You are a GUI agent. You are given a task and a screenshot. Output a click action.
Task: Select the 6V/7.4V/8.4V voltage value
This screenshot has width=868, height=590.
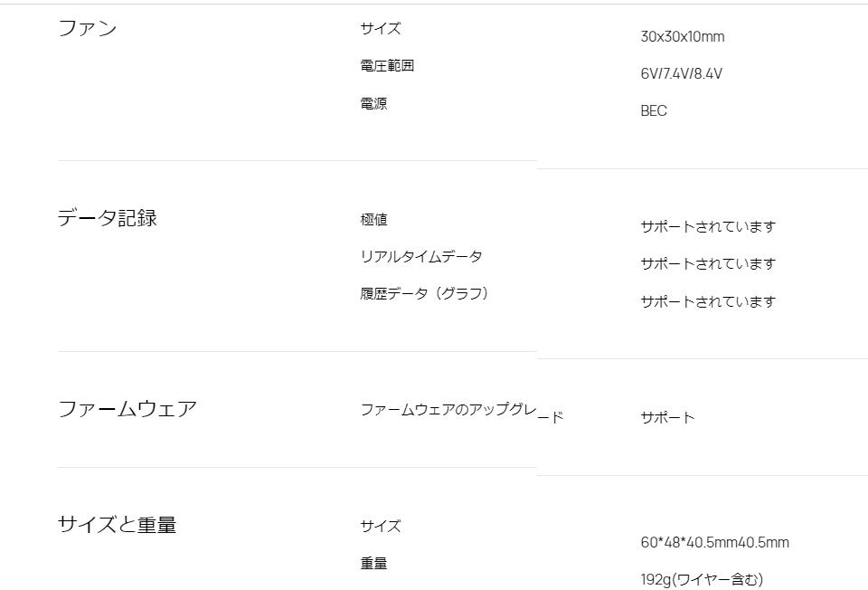coord(681,74)
